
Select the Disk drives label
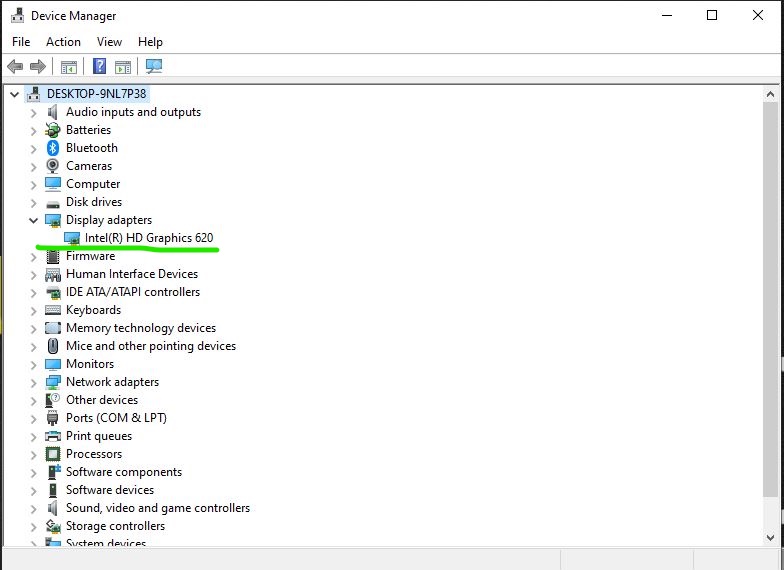click(94, 202)
